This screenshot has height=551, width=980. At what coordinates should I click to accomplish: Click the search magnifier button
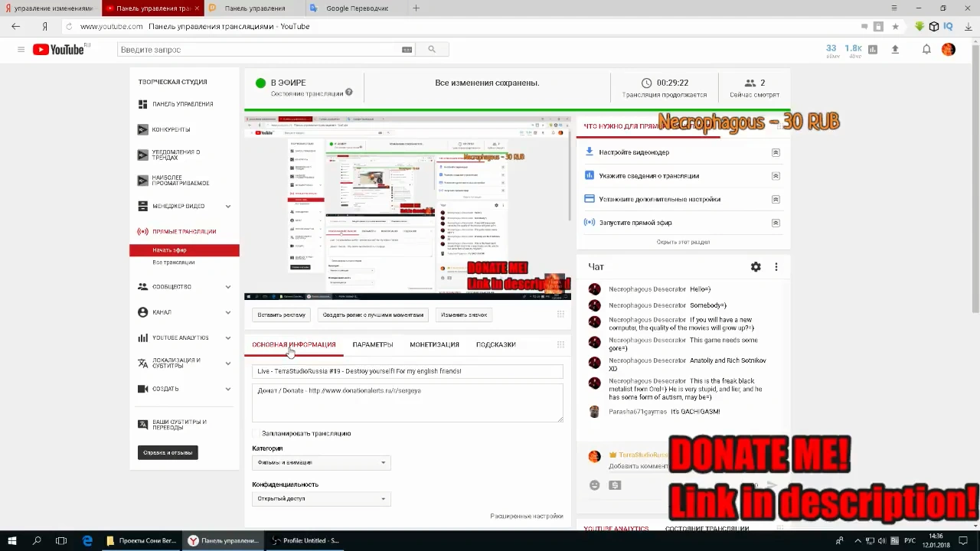432,50
